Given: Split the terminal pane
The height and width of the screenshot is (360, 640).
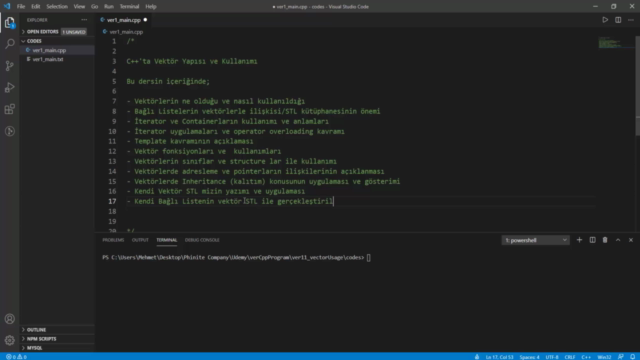Looking at the screenshot, I should pyautogui.click(x=592, y=240).
